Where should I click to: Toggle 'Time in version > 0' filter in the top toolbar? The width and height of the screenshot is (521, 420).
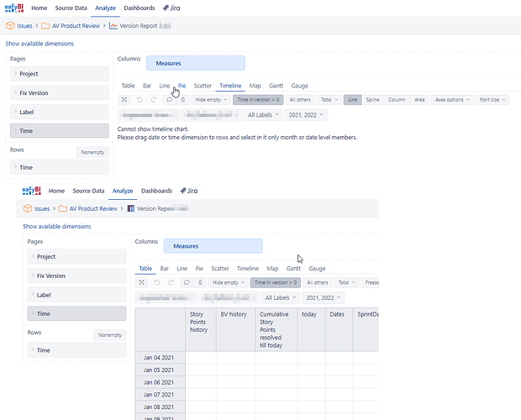258,100
